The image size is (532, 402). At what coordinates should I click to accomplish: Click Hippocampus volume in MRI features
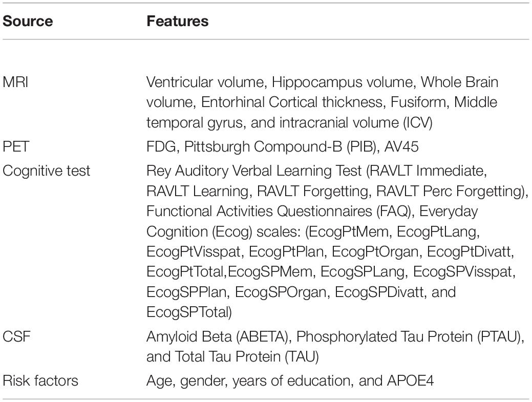(x=343, y=82)
